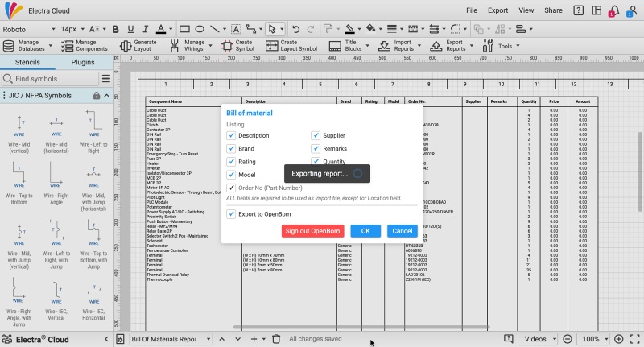The image size is (644, 347).
Task: Toggle Order No (Part Number) checkbox
Action: 231,188
